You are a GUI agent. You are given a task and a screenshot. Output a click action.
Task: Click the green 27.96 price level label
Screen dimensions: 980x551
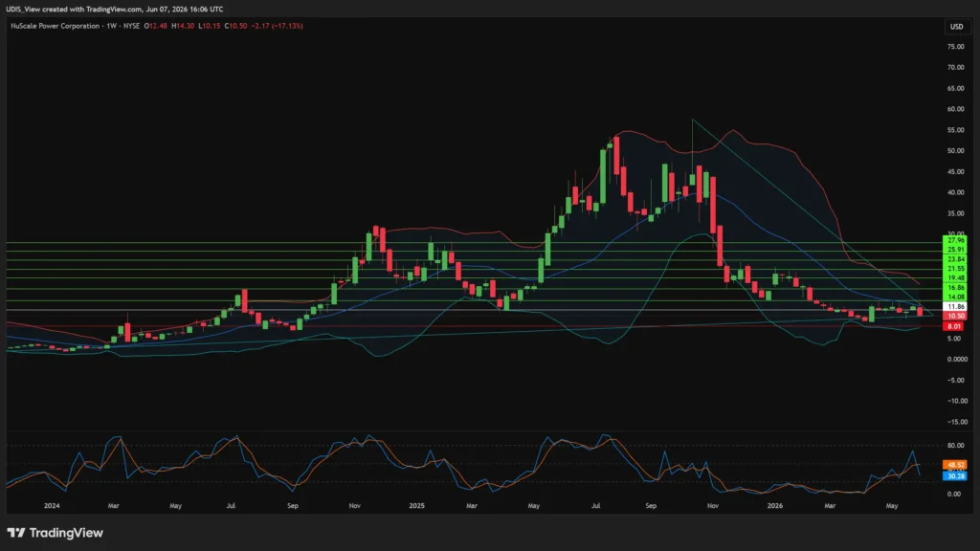(955, 240)
